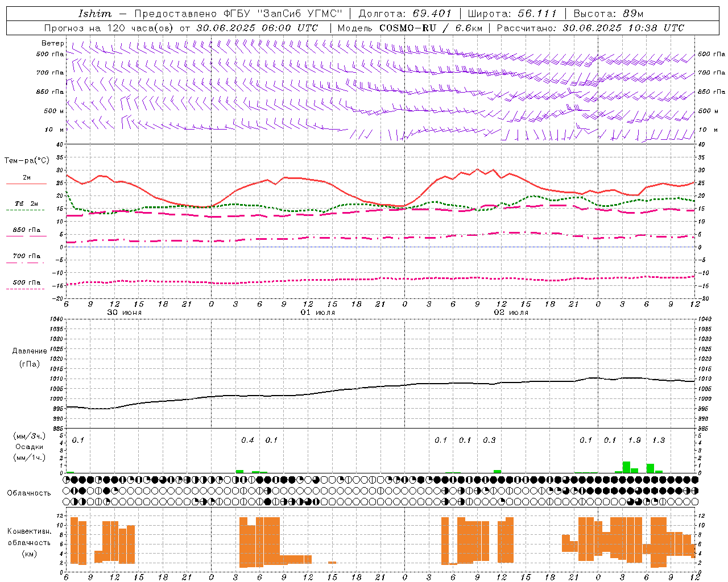
Task: Click the "1.3" precipitation amount
Action: [x=658, y=440]
